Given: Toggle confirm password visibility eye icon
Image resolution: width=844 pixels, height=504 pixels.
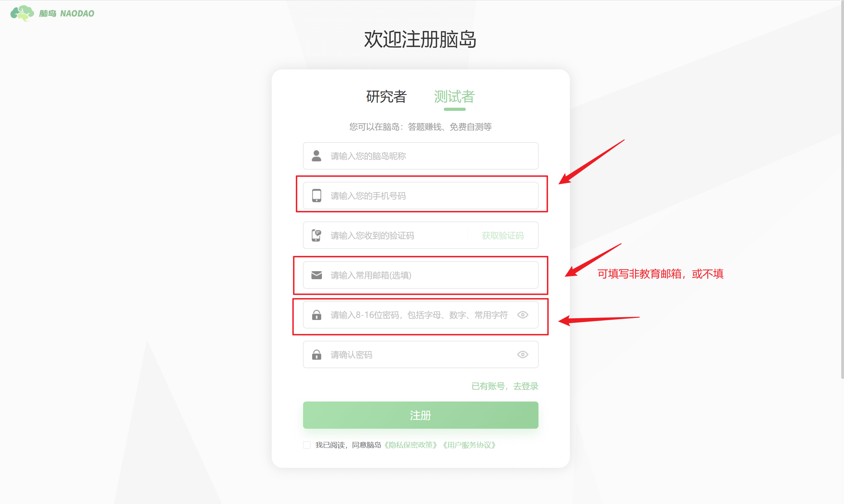Looking at the screenshot, I should [522, 354].
